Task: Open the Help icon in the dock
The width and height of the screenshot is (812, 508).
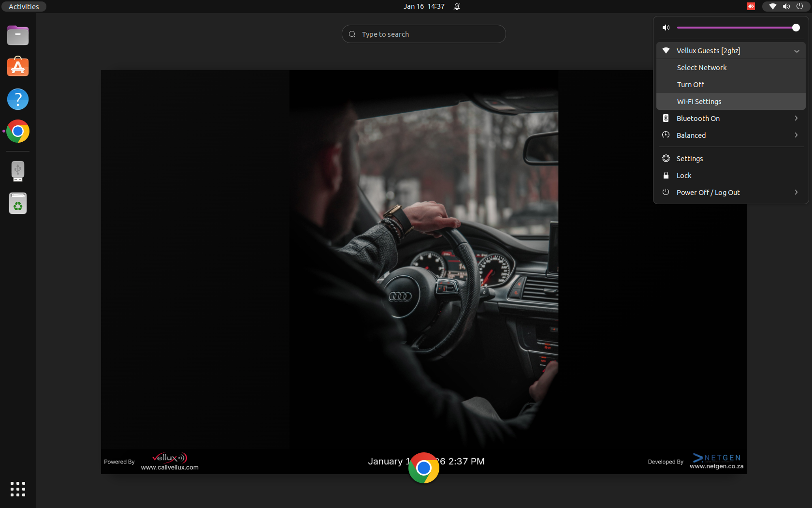Action: click(18, 99)
